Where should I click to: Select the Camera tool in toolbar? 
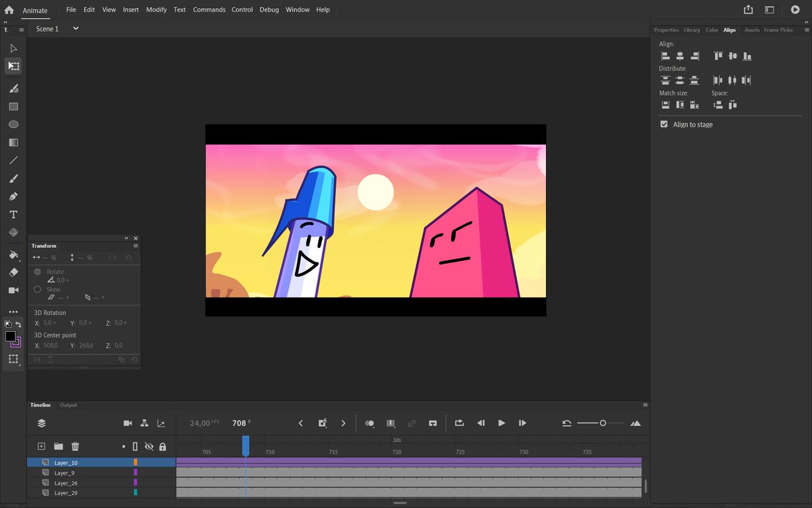click(x=13, y=290)
